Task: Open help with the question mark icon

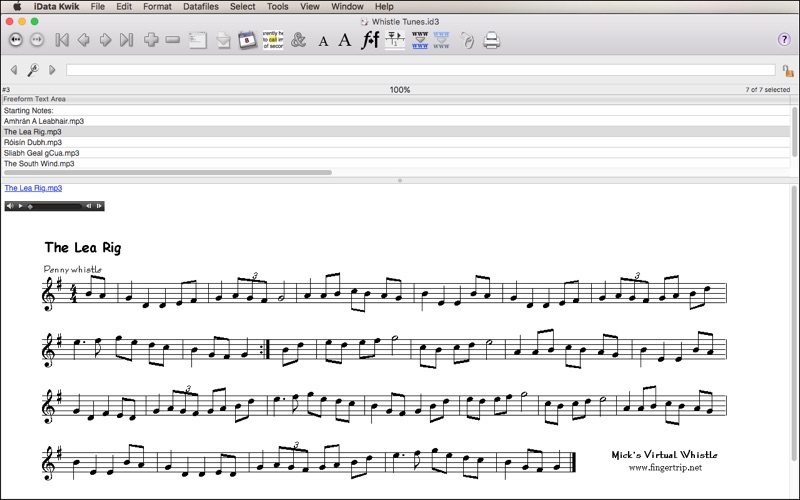Action: (x=784, y=40)
